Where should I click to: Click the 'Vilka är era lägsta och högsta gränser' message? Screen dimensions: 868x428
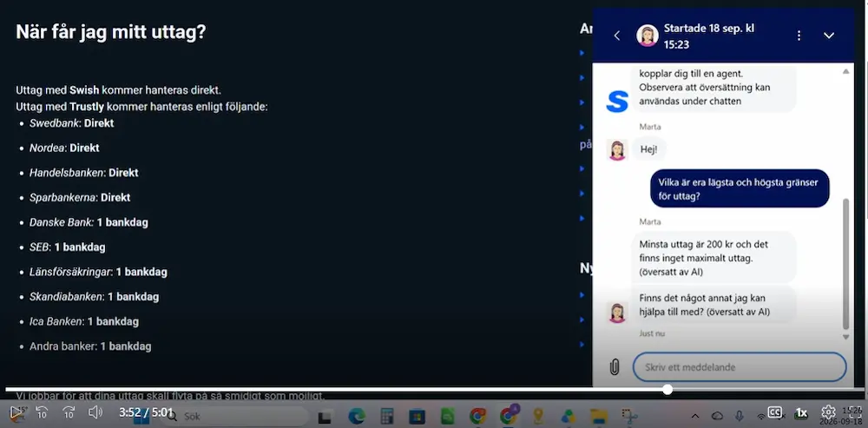[740, 188]
